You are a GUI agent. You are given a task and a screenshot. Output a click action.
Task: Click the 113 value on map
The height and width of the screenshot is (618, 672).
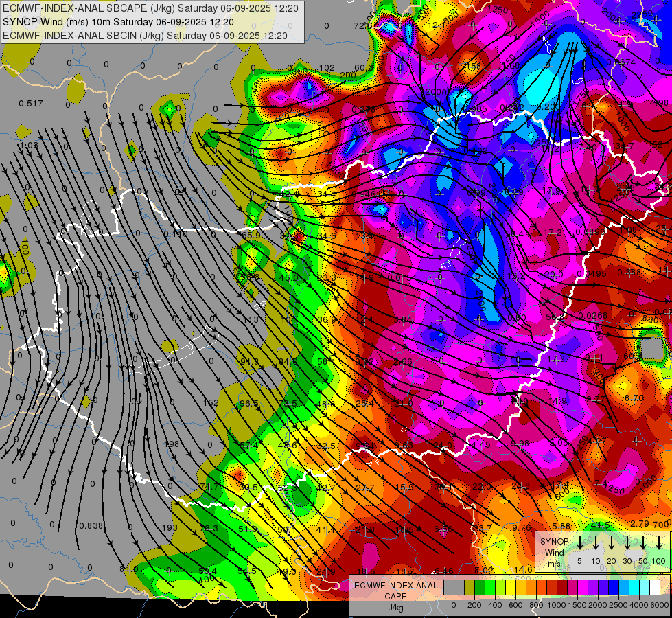251,319
